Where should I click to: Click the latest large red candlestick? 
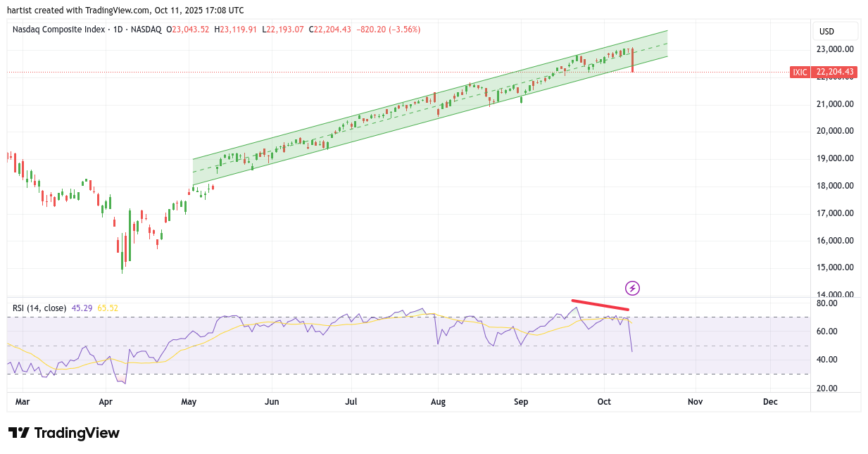pos(633,61)
